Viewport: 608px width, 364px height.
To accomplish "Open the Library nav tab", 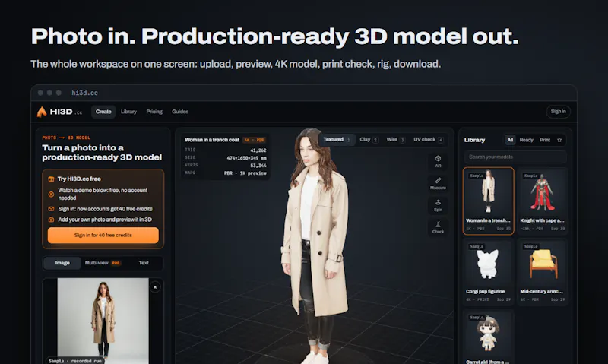I will click(128, 112).
